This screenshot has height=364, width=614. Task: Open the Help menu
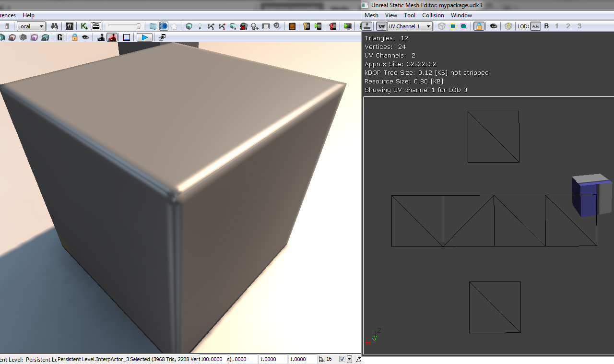click(28, 15)
